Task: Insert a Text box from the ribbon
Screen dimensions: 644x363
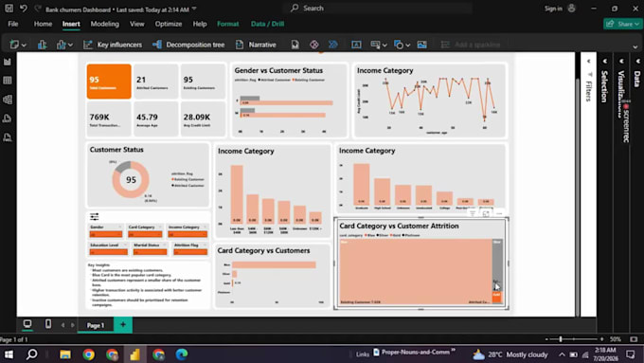Action: pyautogui.click(x=356, y=45)
